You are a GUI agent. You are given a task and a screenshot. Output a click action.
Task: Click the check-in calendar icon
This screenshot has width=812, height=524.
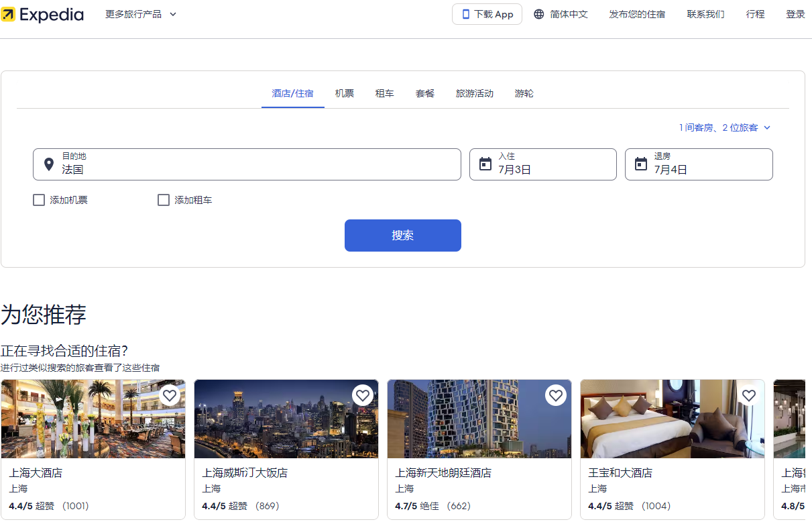pos(485,164)
